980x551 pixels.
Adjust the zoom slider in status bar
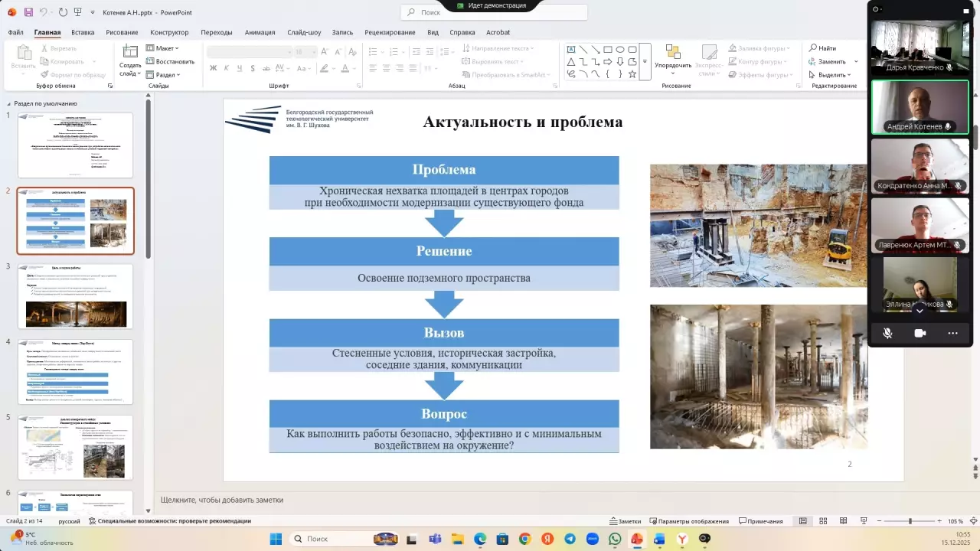pos(910,521)
